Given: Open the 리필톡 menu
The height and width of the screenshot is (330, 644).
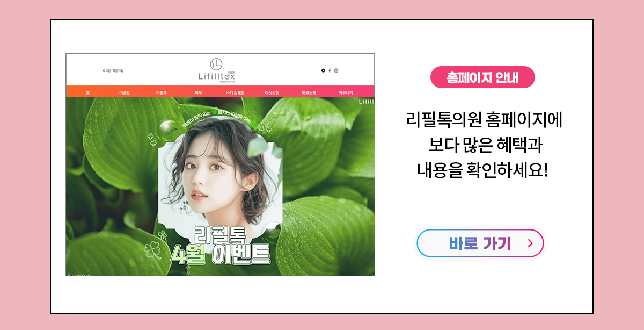Looking at the screenshot, I should 162,93.
